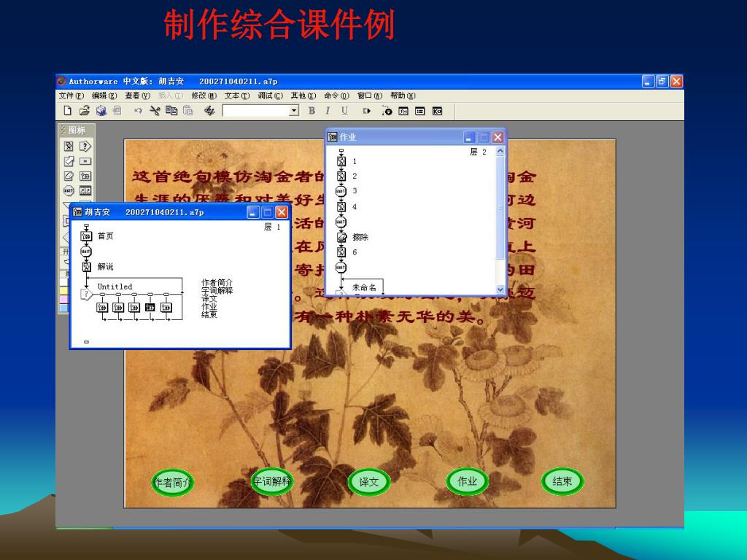Open the 编辑 menu
This screenshot has width=747, height=560.
pos(104,96)
